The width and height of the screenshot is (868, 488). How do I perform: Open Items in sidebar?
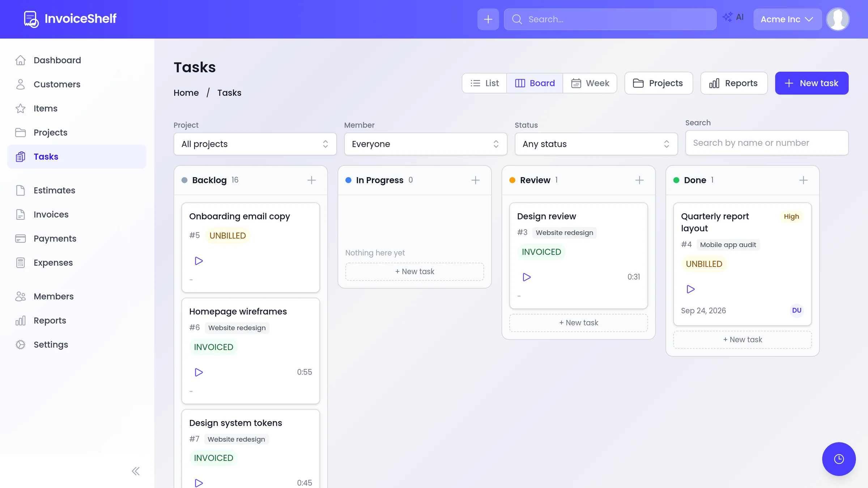click(77, 108)
